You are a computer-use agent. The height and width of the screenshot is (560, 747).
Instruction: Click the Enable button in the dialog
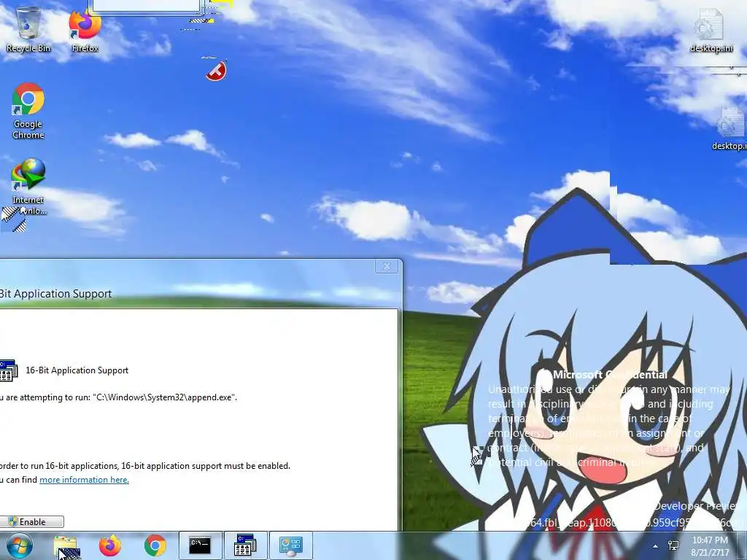point(31,522)
